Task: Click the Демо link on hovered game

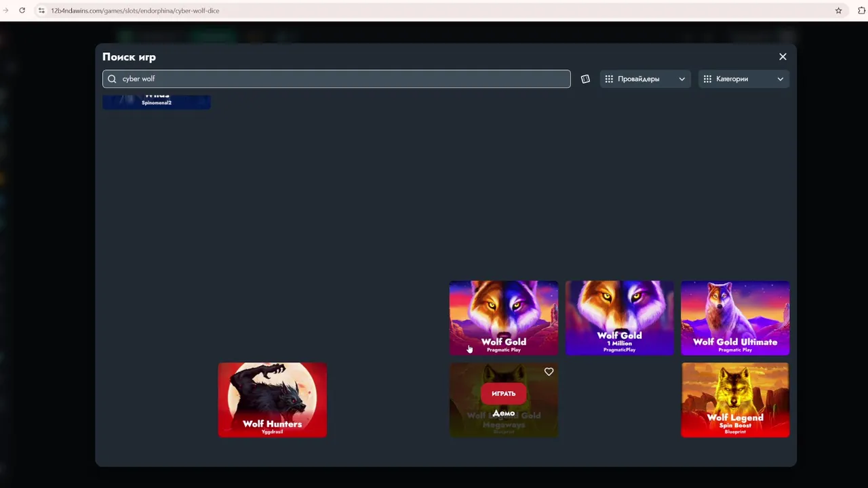Action: [504, 413]
